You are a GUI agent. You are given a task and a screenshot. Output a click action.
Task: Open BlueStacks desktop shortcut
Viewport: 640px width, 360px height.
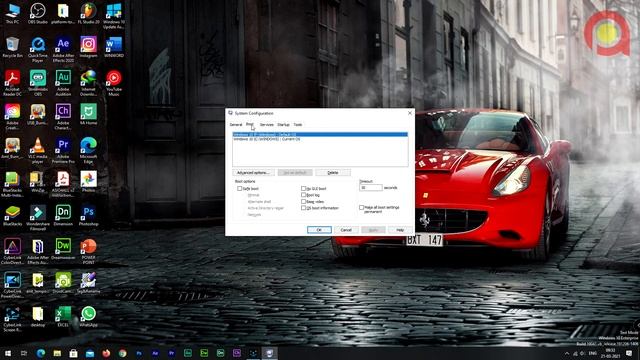pyautogui.click(x=12, y=215)
